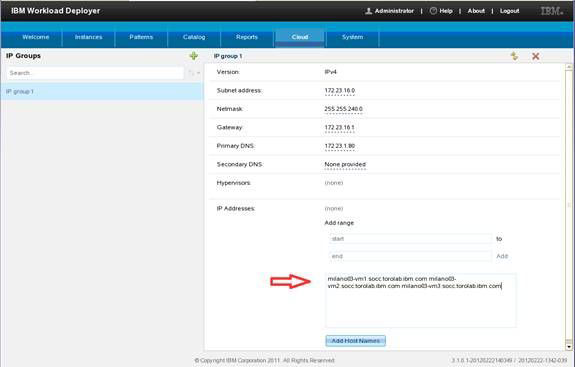
Task: Click the range start input field
Action: pos(410,239)
